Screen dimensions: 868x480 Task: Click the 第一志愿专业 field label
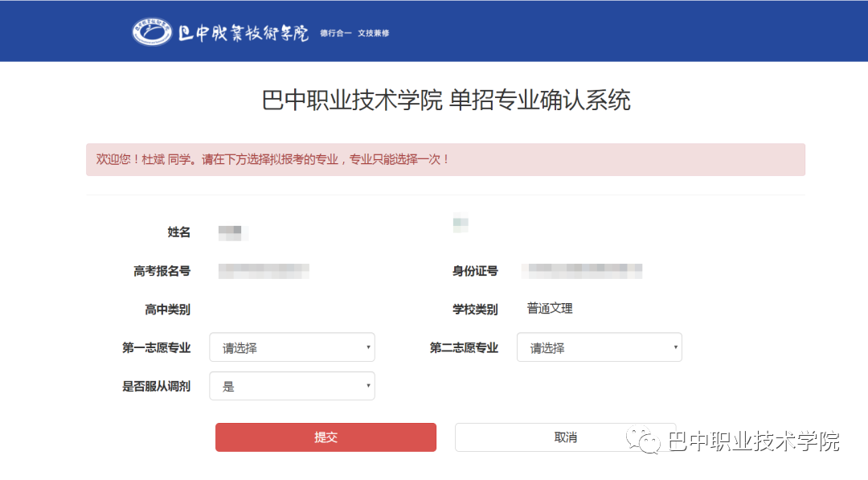pyautogui.click(x=156, y=348)
